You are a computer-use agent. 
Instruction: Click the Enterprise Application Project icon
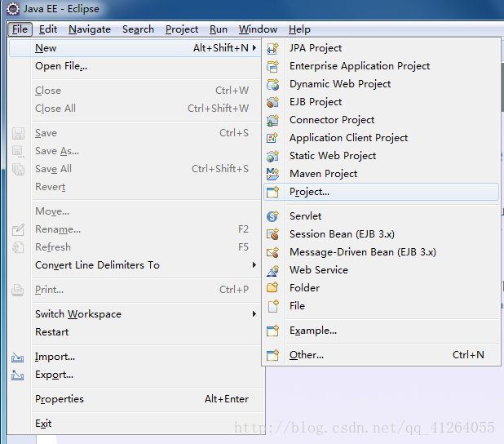pos(272,66)
